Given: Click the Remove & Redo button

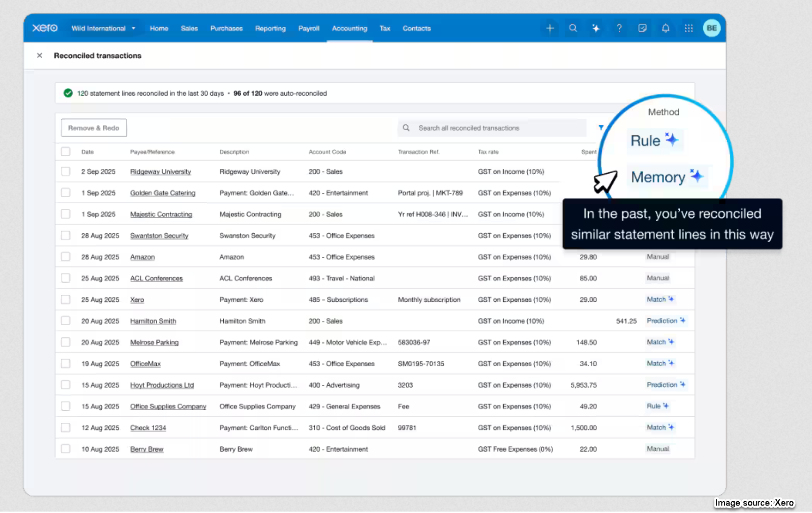Looking at the screenshot, I should 94,128.
